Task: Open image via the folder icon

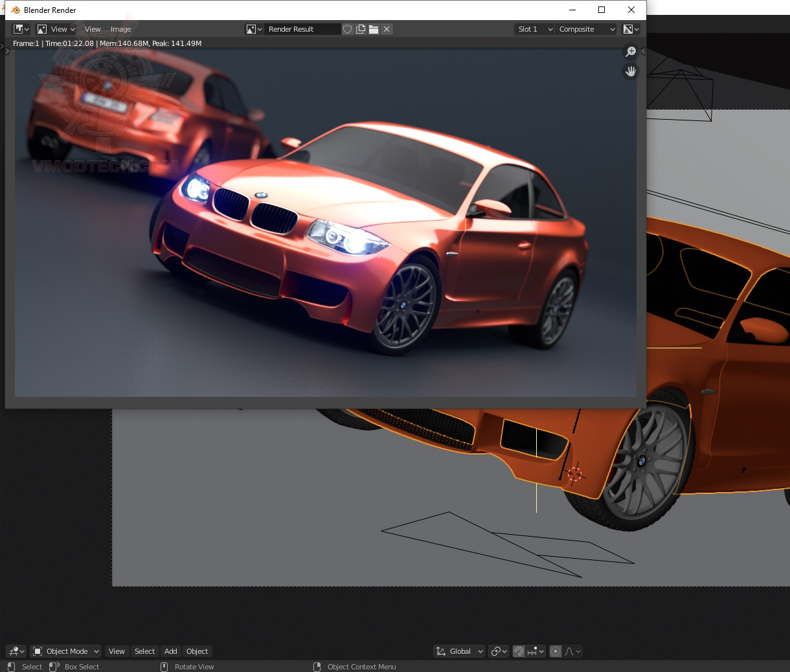Action: pos(374,29)
